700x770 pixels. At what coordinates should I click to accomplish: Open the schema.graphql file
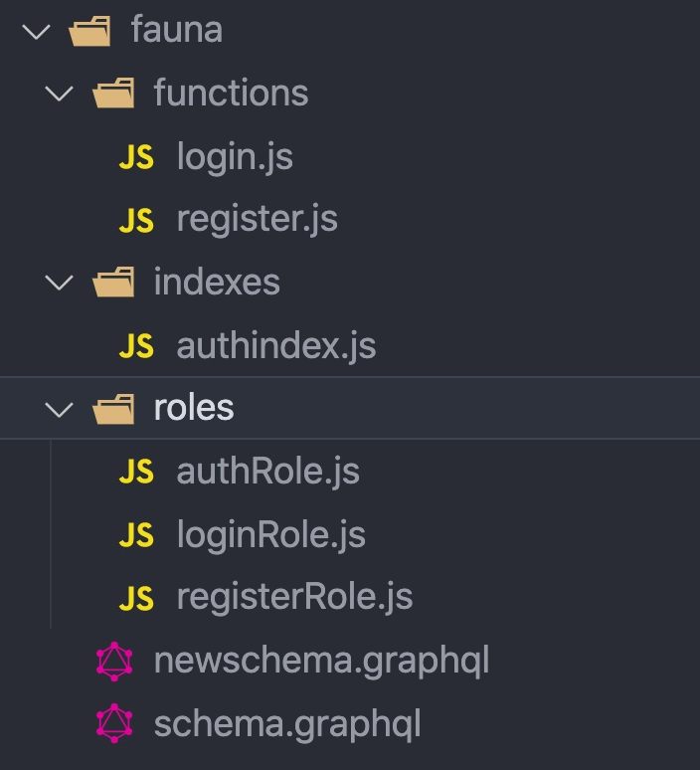[287, 724]
